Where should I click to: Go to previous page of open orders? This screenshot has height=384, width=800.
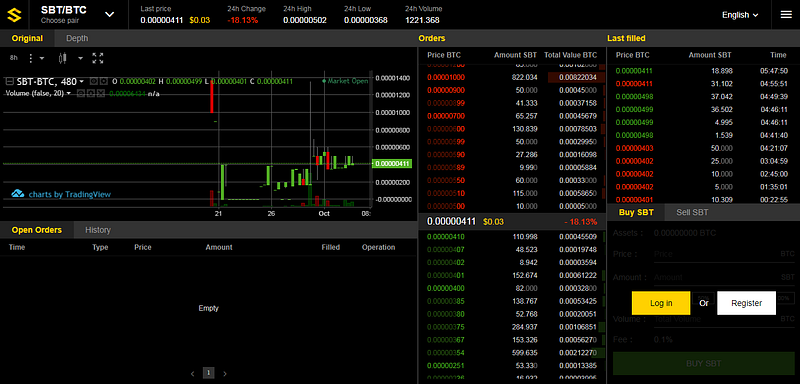193,374
